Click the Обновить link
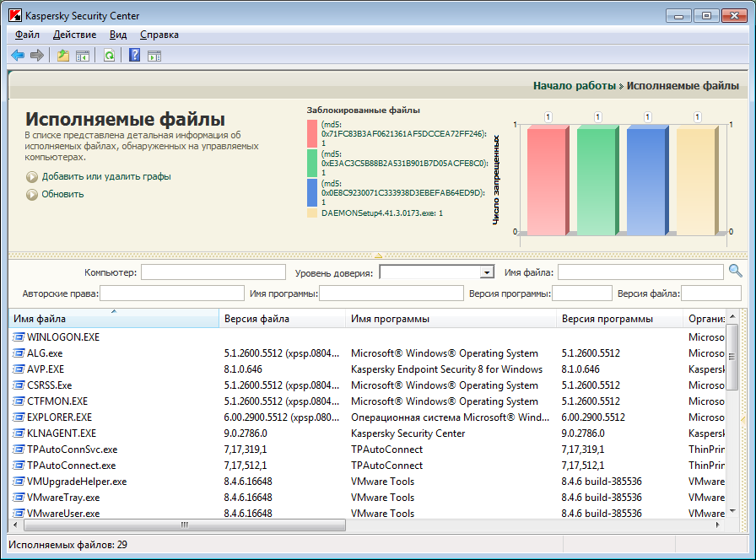 tap(62, 194)
